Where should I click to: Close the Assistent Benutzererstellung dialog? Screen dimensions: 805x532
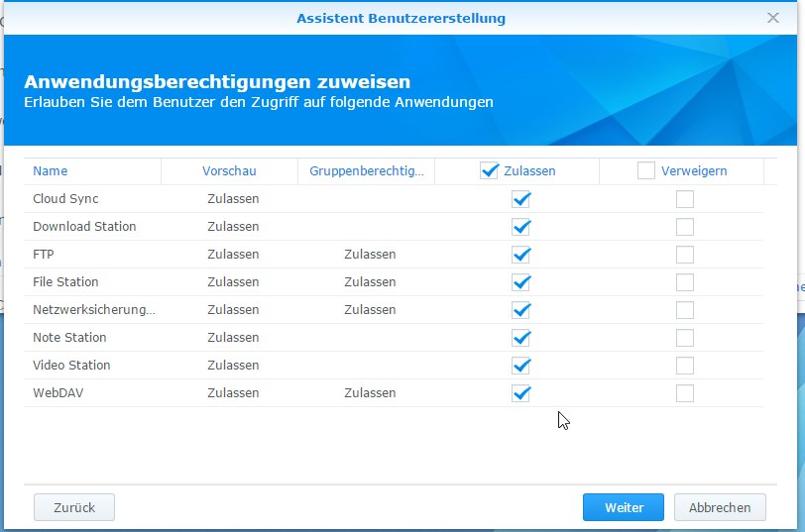pyautogui.click(x=773, y=18)
